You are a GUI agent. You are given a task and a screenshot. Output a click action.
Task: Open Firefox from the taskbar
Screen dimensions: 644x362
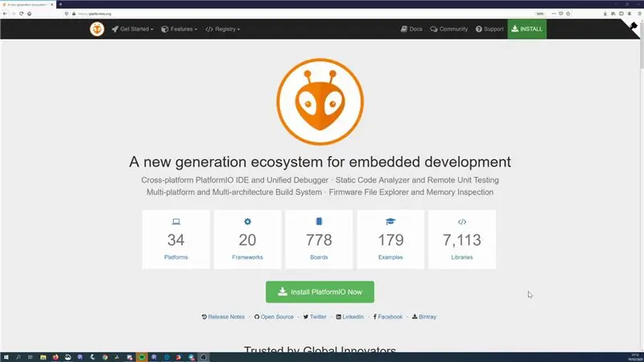(x=56, y=357)
